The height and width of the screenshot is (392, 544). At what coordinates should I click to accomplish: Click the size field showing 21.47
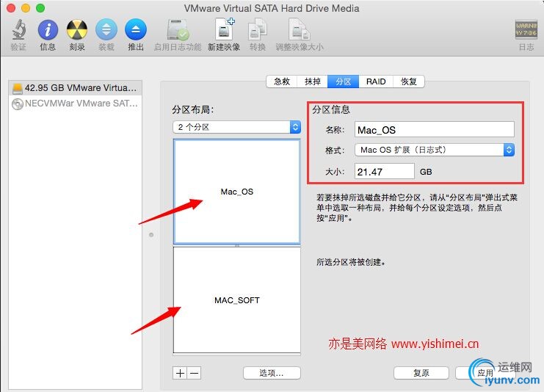pyautogui.click(x=385, y=171)
